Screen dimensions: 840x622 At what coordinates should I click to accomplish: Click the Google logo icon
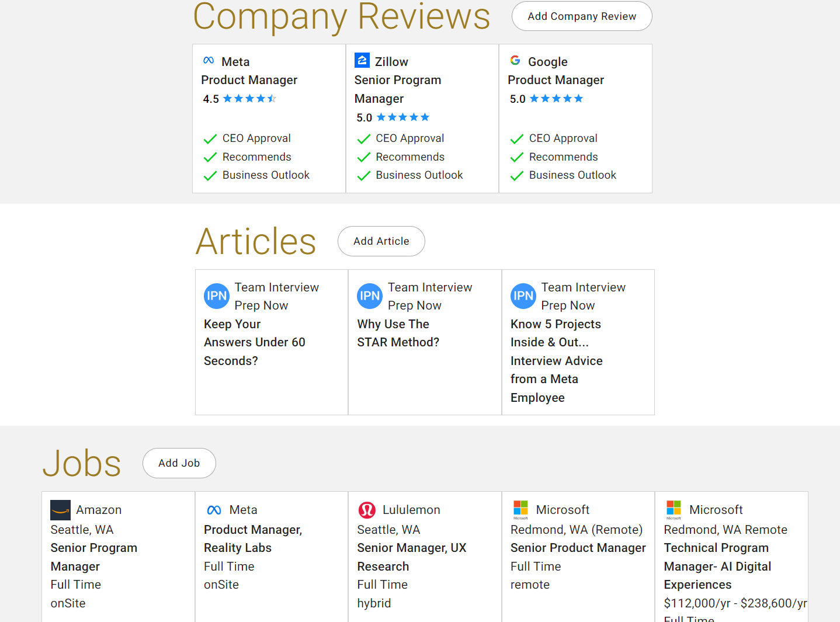point(515,60)
